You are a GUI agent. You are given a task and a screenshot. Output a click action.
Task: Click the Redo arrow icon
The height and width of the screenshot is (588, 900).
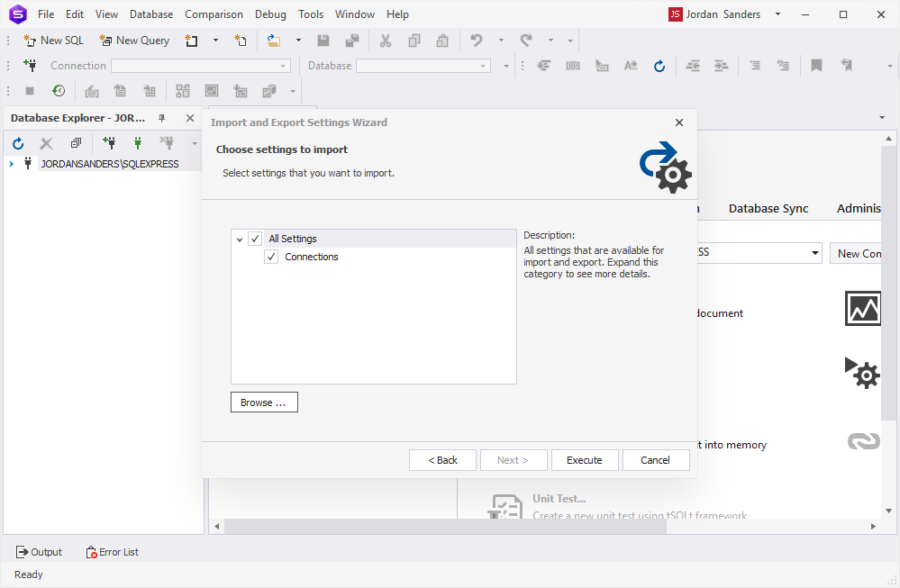tap(526, 41)
